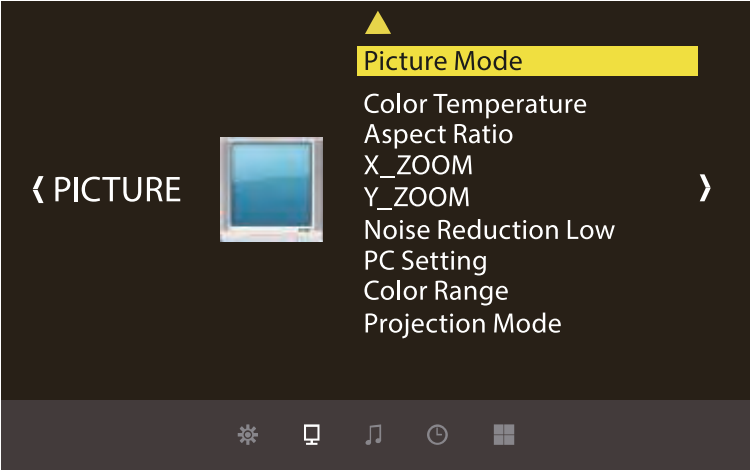Open Projection Mode setting
This screenshot has width=750, height=476.
pyautogui.click(x=462, y=324)
